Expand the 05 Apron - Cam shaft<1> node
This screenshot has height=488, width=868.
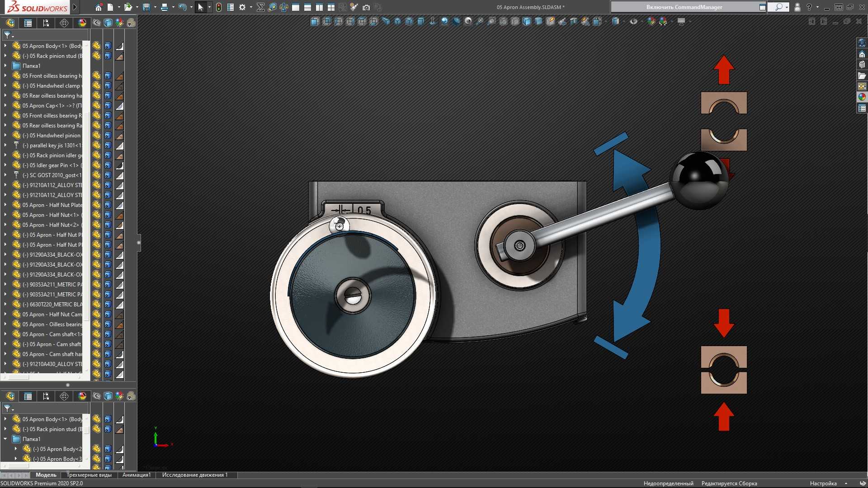click(5, 334)
